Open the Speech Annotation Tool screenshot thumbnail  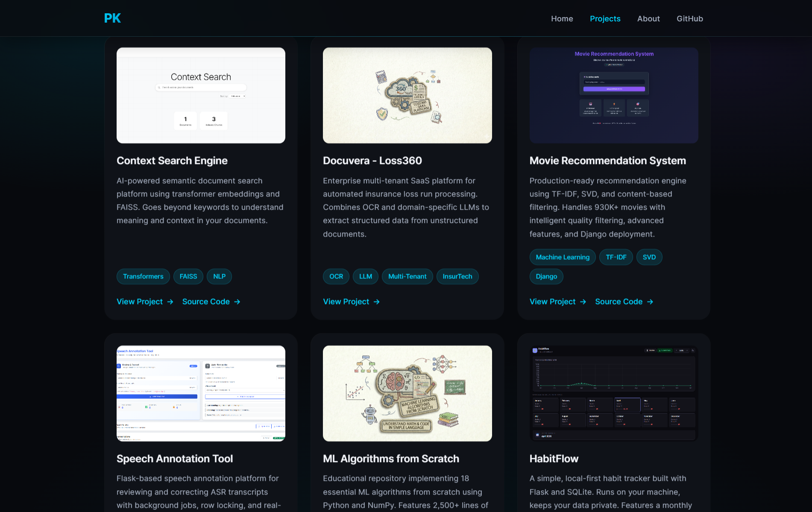[x=201, y=393]
